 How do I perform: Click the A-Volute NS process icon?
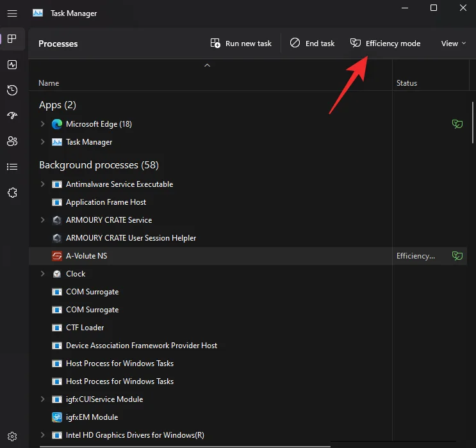click(x=57, y=256)
